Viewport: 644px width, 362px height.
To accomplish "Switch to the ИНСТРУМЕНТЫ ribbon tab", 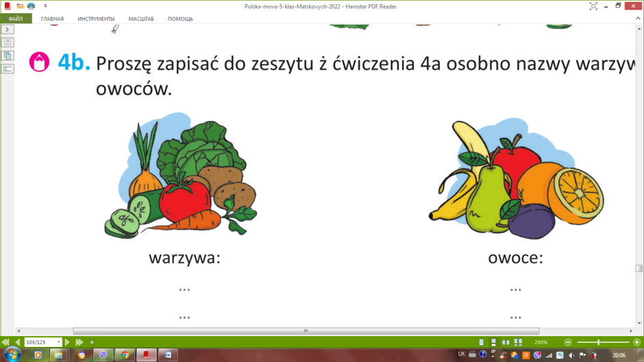I will (96, 19).
